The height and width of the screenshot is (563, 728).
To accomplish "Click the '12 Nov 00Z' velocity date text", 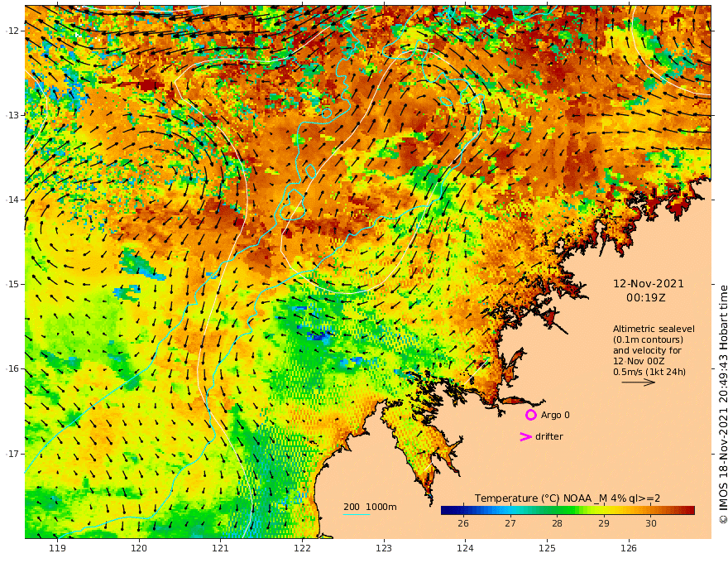I will tap(639, 361).
